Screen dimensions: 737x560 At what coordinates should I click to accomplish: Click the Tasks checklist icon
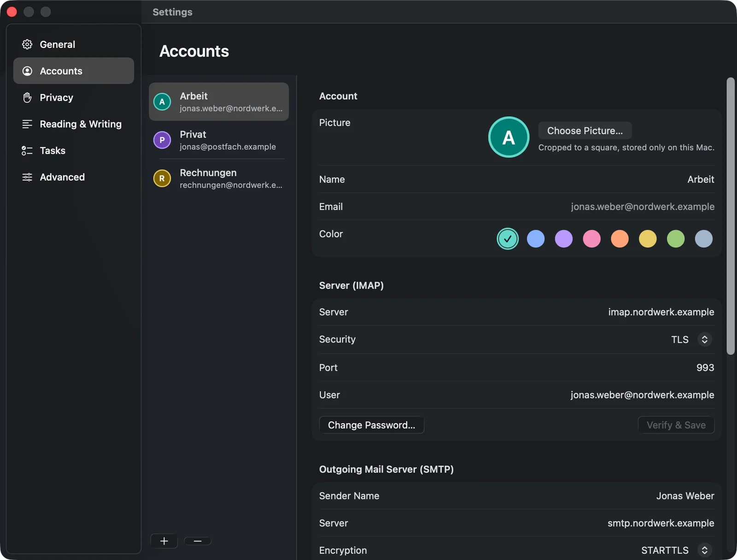coord(27,151)
